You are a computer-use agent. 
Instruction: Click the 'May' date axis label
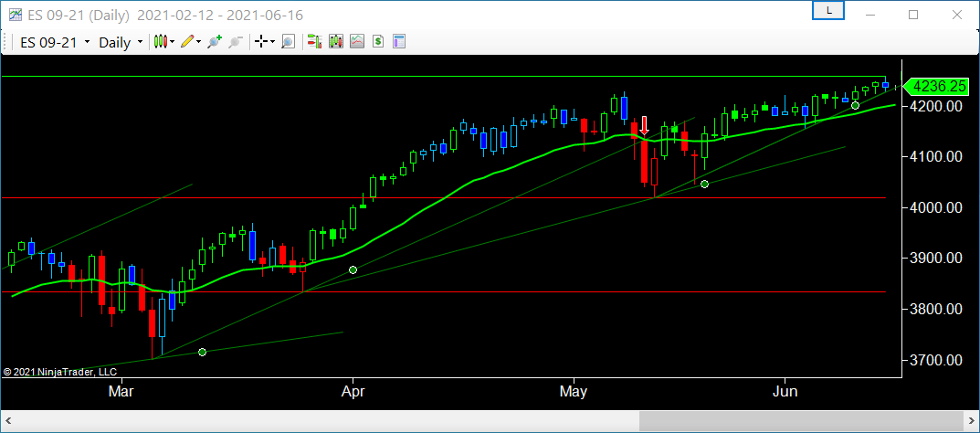pyautogui.click(x=574, y=392)
